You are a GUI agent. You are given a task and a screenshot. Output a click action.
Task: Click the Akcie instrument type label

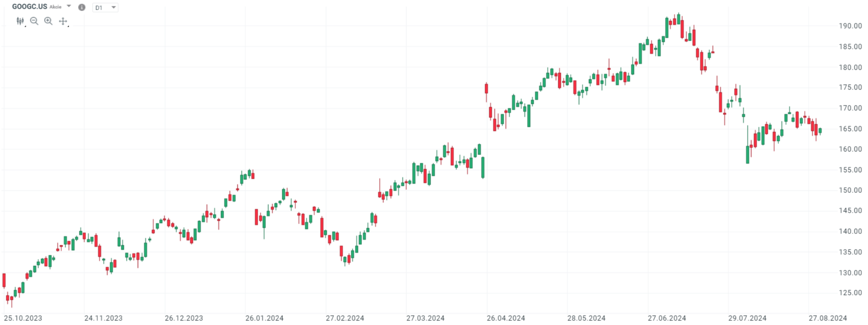pos(56,7)
